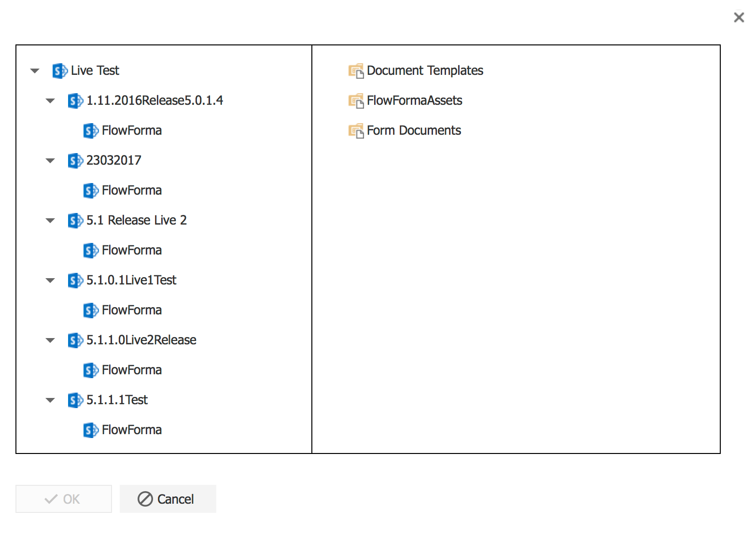Click the FlowFormaAssets library icon

coord(356,101)
